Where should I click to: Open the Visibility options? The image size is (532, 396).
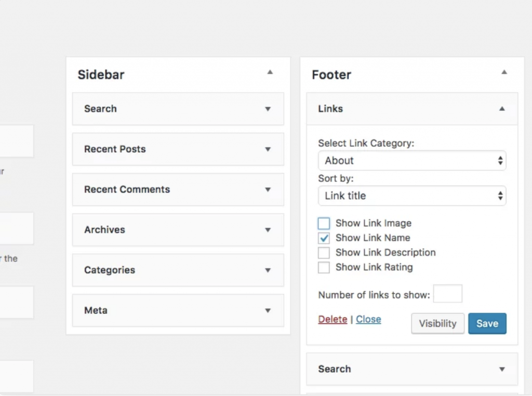[x=437, y=323]
